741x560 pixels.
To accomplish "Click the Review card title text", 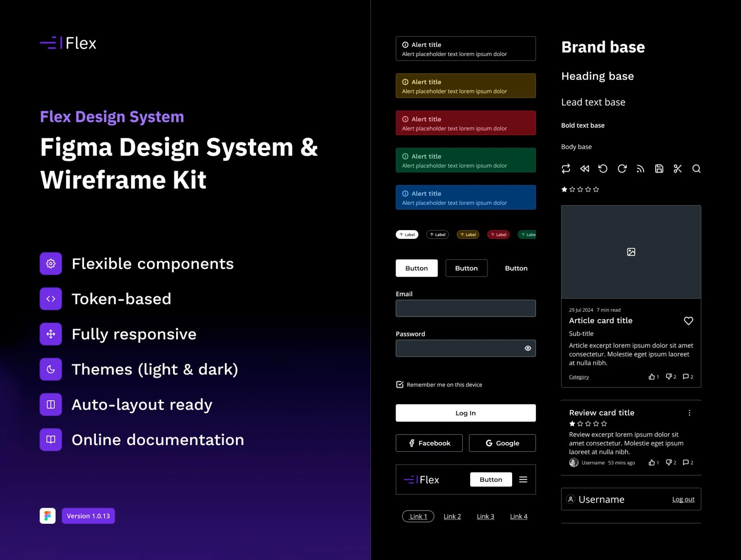I will (601, 413).
